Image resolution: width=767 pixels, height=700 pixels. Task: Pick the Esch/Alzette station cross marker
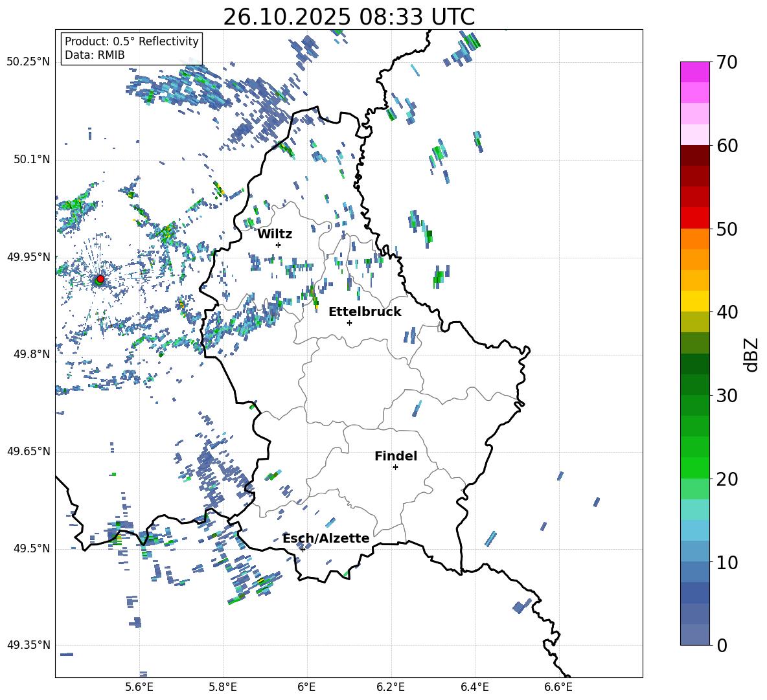coord(303,549)
